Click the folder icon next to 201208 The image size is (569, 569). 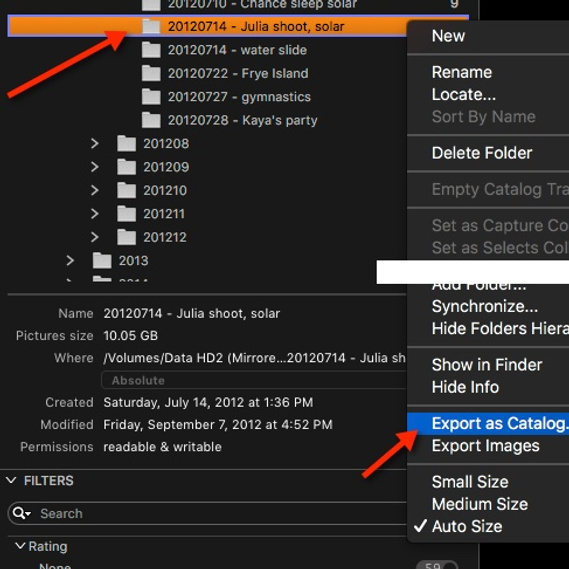tap(127, 143)
